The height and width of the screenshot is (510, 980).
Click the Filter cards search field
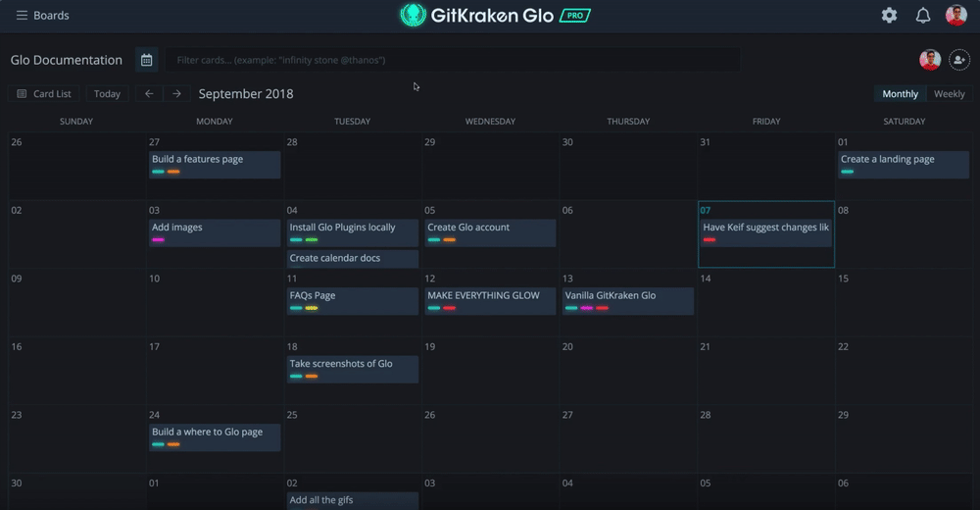451,61
